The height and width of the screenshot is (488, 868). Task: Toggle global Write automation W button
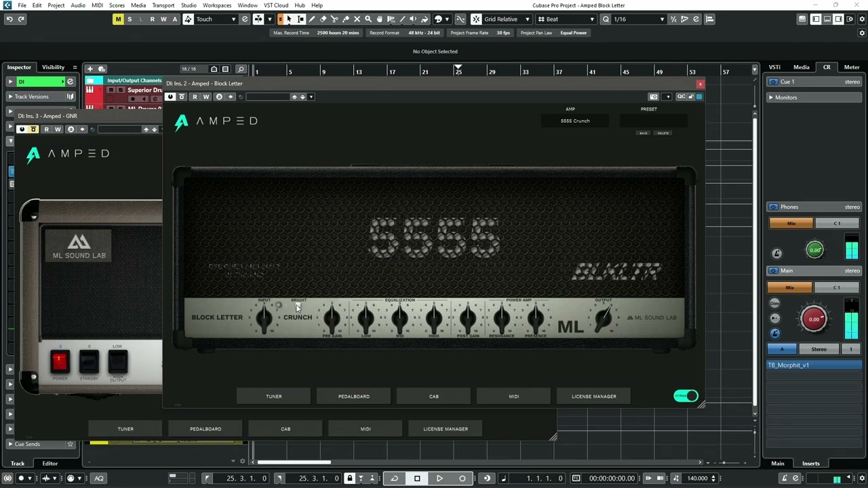[x=163, y=19]
